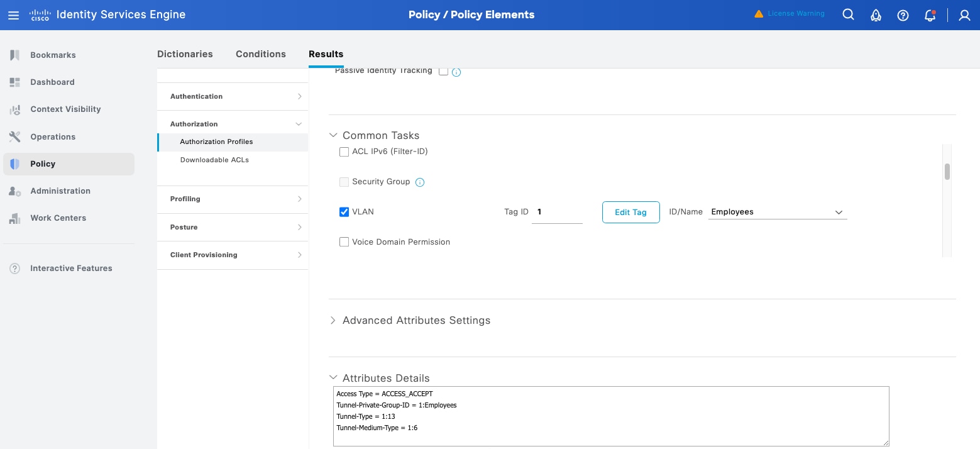The image size is (980, 449).
Task: Click the License Warning link
Action: pos(795,13)
